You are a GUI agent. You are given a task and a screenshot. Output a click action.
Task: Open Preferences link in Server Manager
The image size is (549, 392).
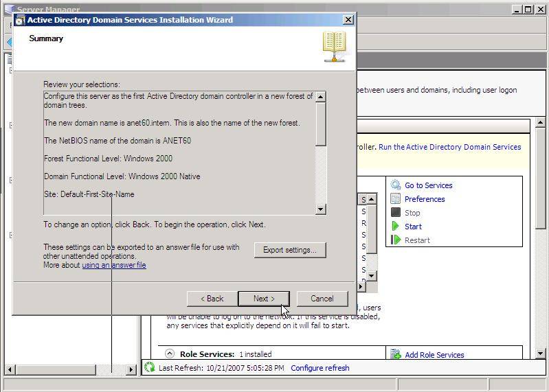(425, 199)
